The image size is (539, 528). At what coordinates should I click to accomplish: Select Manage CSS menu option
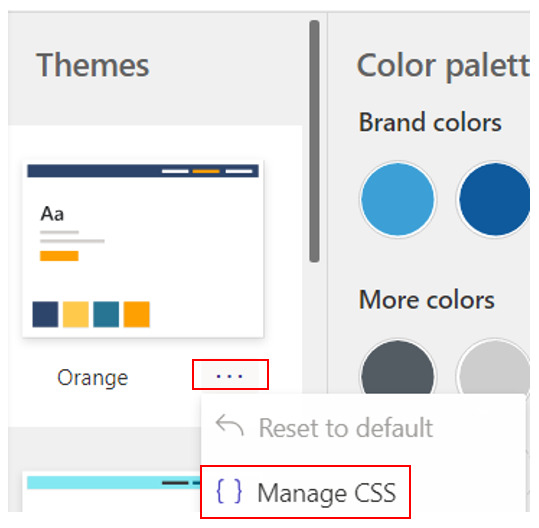305,492
